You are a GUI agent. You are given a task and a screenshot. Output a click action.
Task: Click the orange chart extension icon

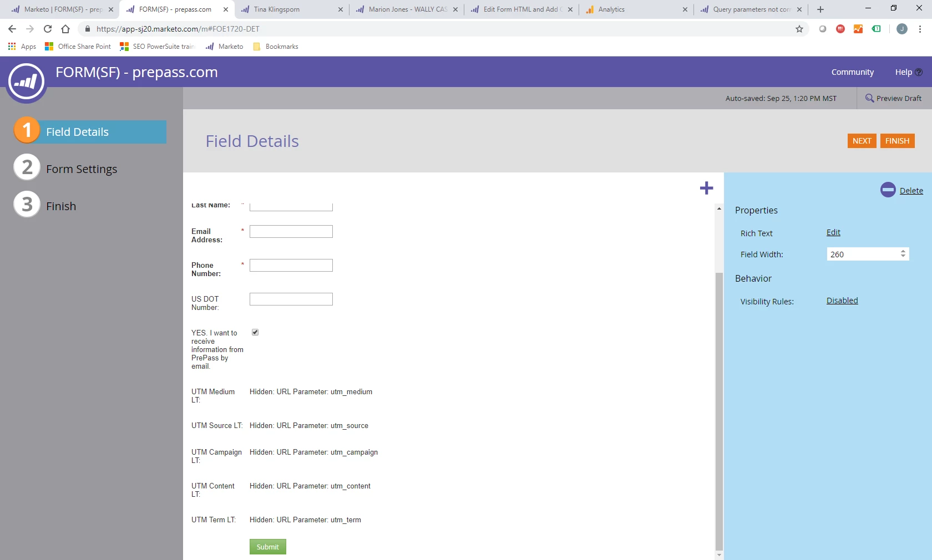click(x=858, y=29)
